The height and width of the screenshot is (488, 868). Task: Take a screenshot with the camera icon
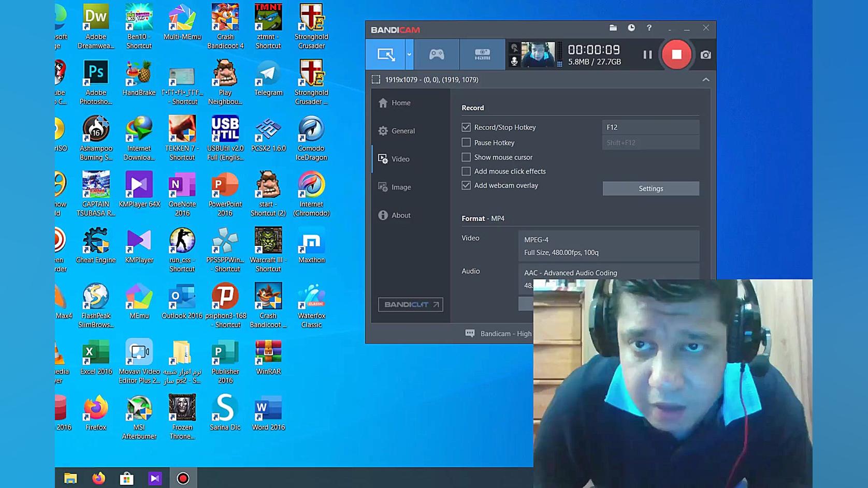[705, 54]
